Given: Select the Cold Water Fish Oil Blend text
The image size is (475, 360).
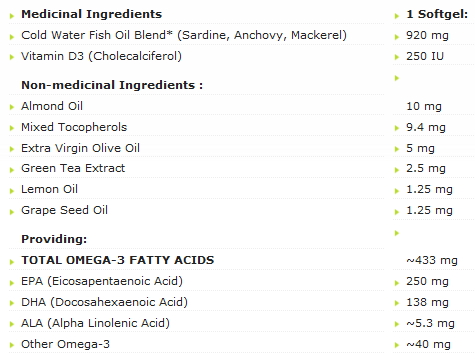Looking at the screenshot, I should pyautogui.click(x=97, y=35).
